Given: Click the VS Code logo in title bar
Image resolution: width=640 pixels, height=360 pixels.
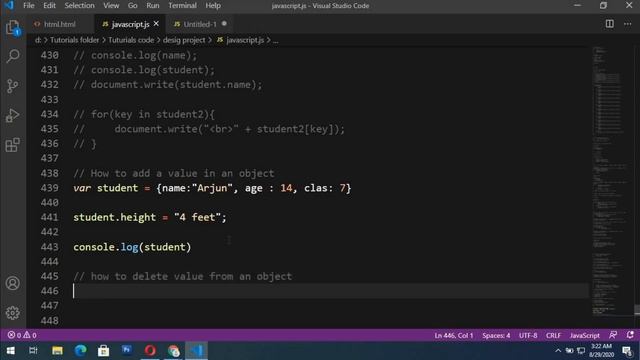Looking at the screenshot, I should pos(9,6).
